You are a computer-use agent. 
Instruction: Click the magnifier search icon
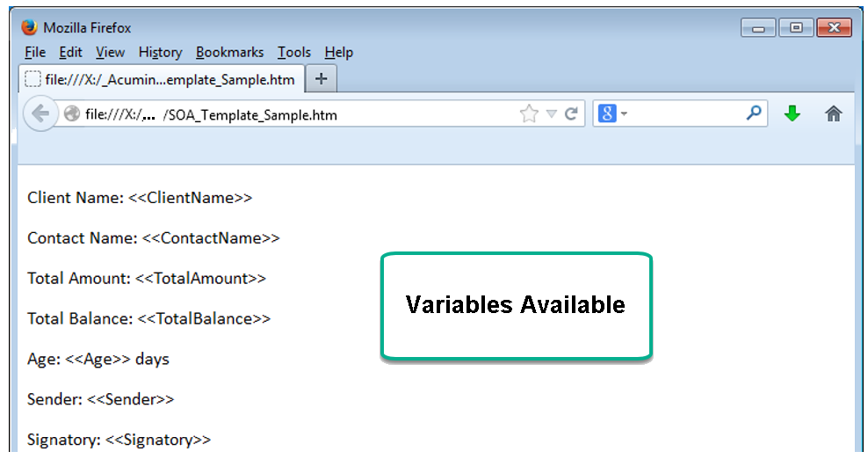point(754,113)
